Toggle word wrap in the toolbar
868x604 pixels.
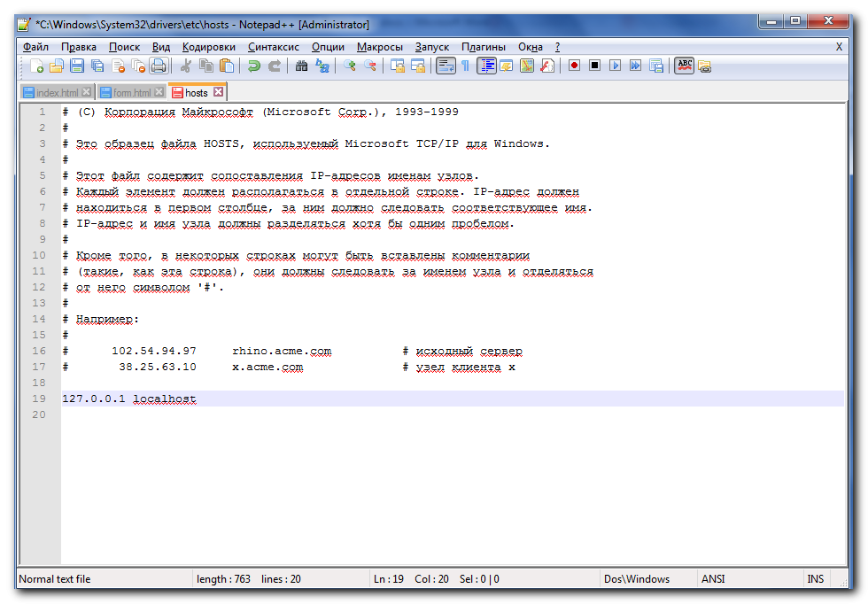[x=446, y=66]
